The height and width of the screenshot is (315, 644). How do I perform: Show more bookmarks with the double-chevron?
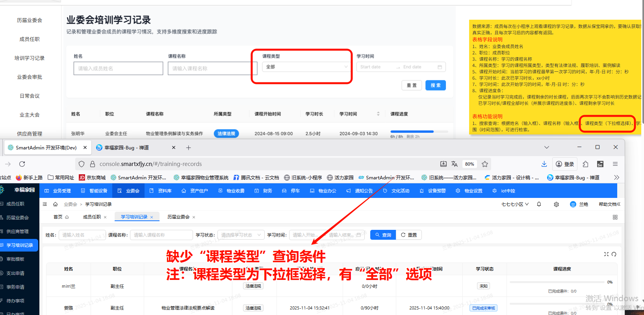(x=616, y=178)
